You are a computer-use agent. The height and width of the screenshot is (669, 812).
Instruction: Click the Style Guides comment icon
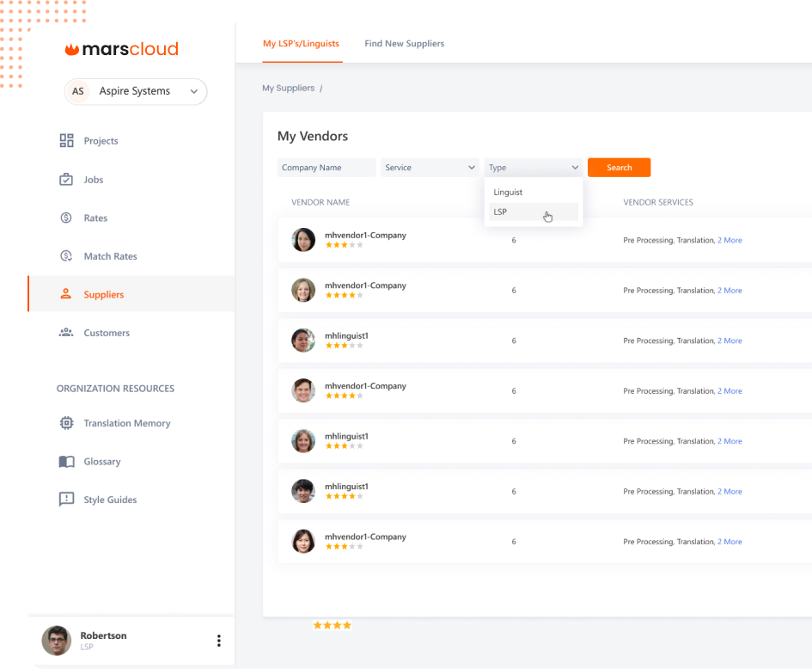pos(66,500)
